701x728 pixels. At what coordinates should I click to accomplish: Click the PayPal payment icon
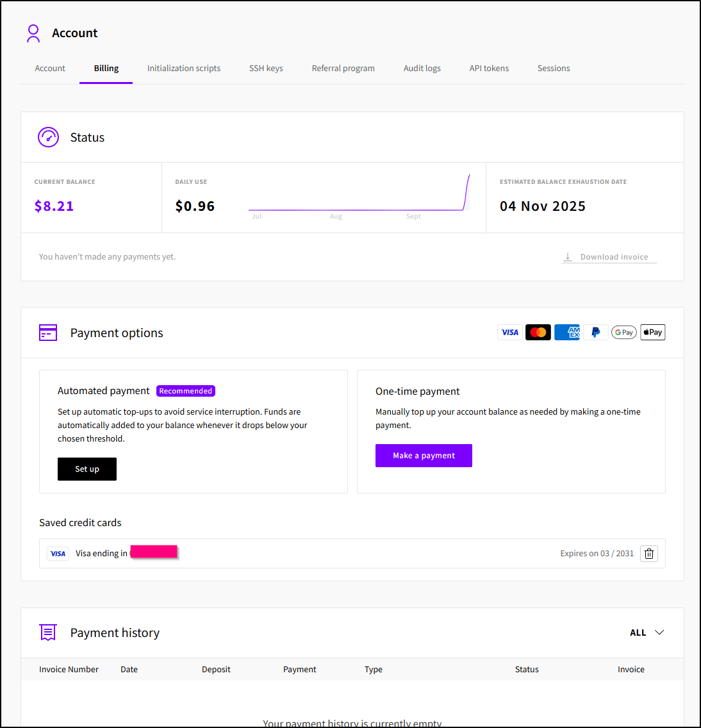point(595,333)
